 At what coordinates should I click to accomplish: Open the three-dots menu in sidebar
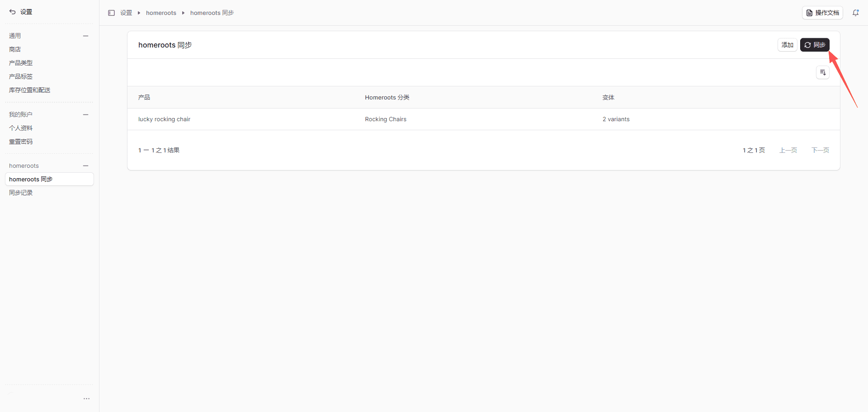coord(86,398)
